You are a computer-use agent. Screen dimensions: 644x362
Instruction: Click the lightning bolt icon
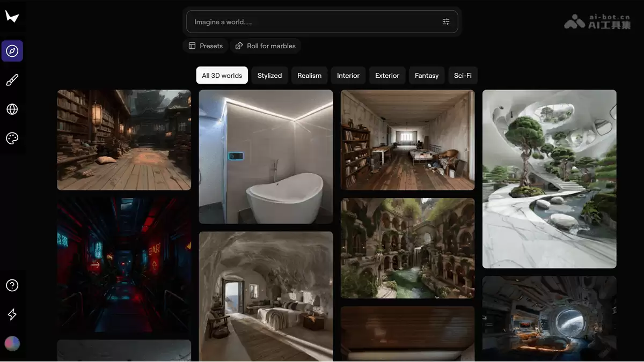12,314
